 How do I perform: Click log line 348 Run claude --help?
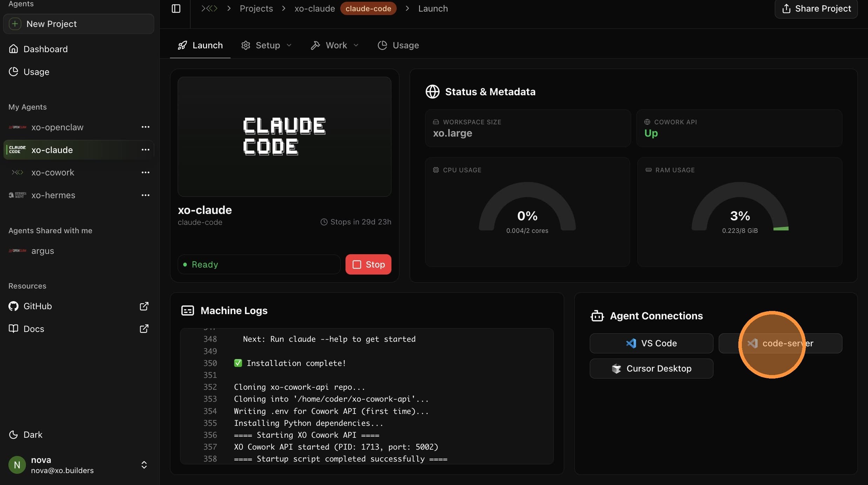pyautogui.click(x=329, y=339)
